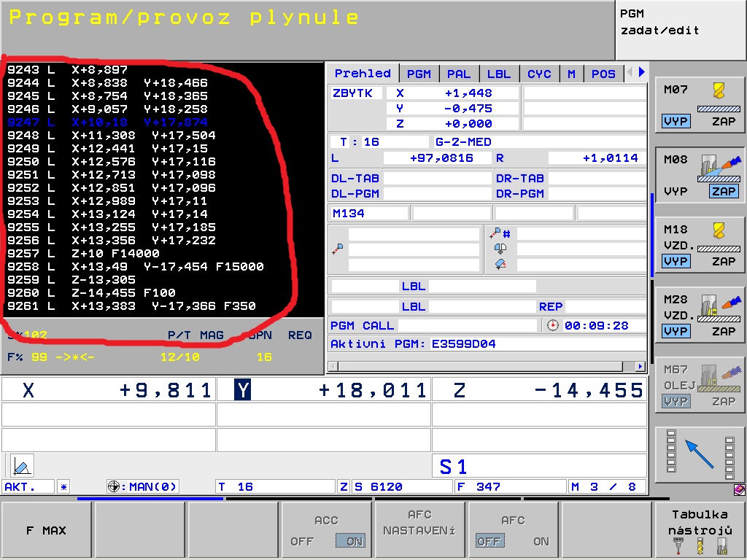The width and height of the screenshot is (747, 560).
Task: Select program line 9257 with Z+10 F14000
Action: click(84, 254)
